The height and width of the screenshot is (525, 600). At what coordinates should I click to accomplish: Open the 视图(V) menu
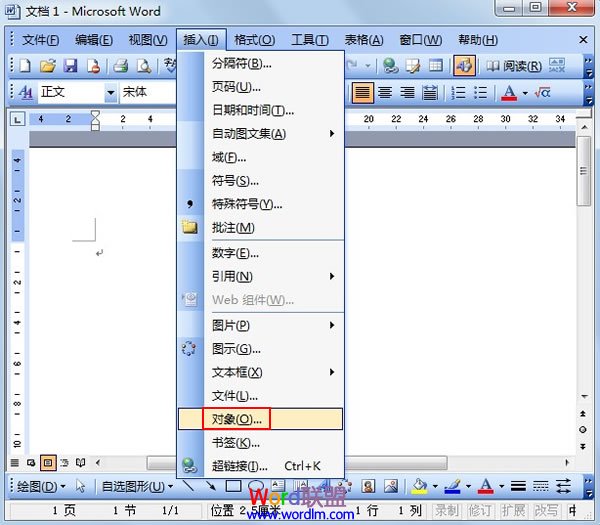tap(148, 40)
